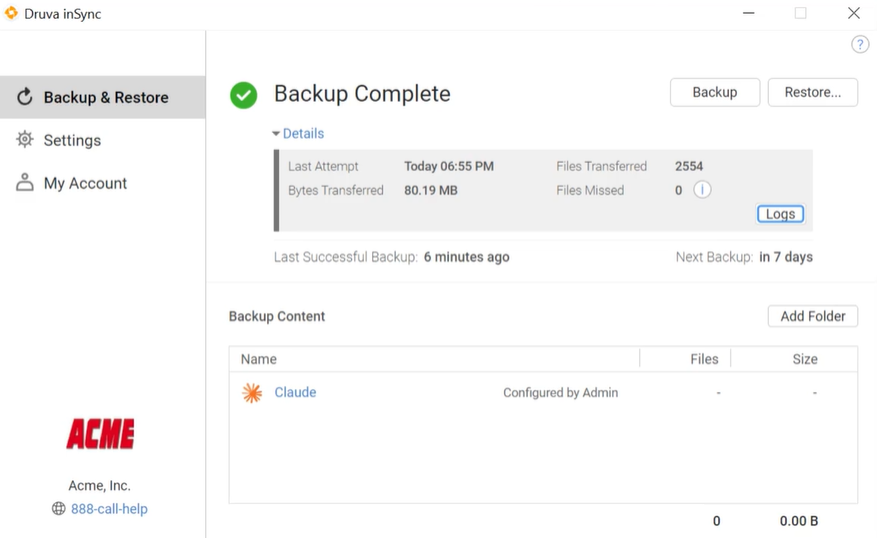Add a folder to backup content

pyautogui.click(x=813, y=317)
